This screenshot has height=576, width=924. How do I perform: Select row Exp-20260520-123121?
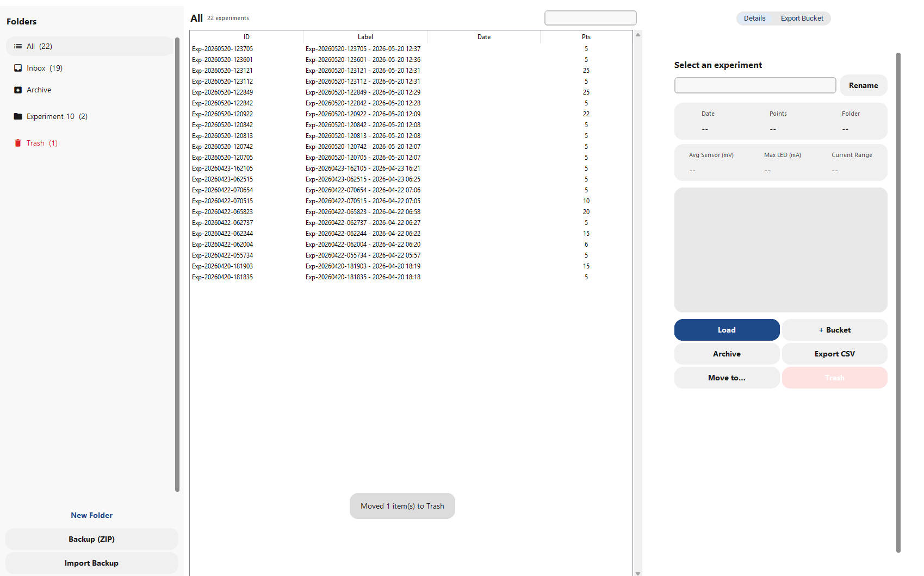(411, 71)
